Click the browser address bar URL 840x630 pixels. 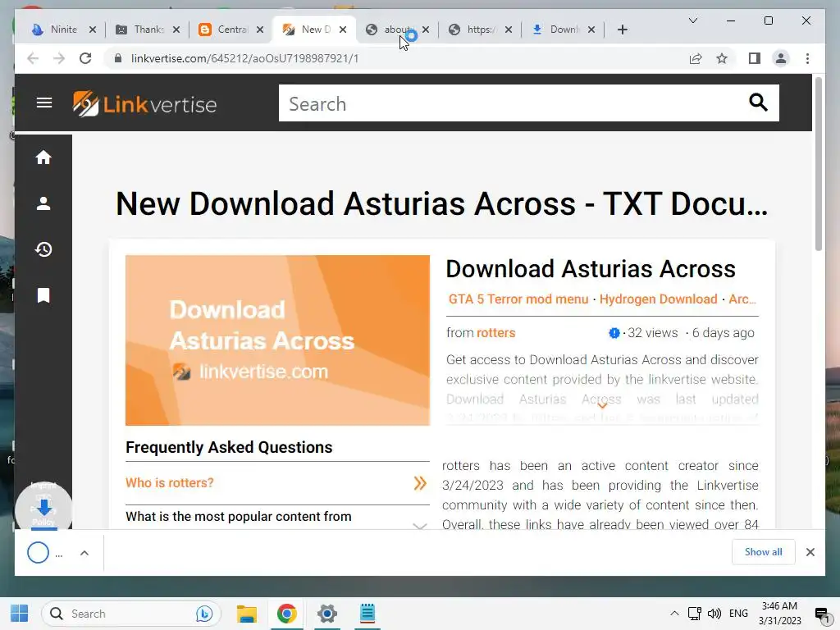(x=244, y=58)
